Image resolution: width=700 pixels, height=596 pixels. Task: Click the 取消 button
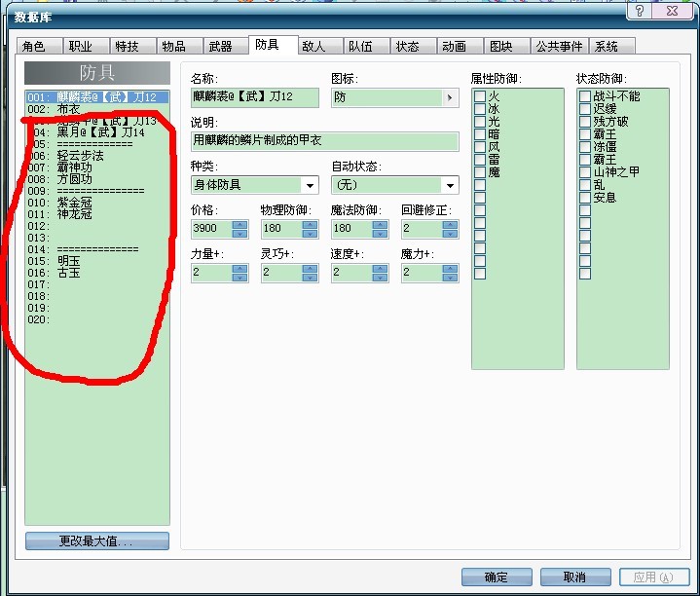(x=575, y=577)
